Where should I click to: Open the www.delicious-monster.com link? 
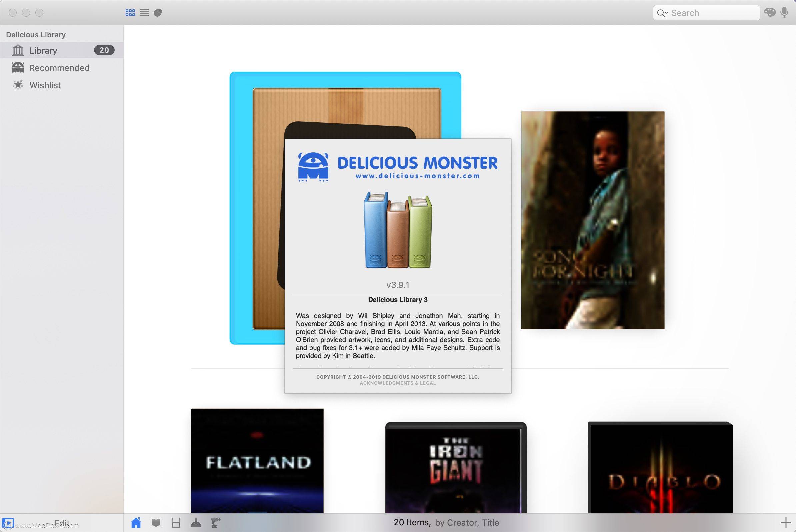pos(418,176)
